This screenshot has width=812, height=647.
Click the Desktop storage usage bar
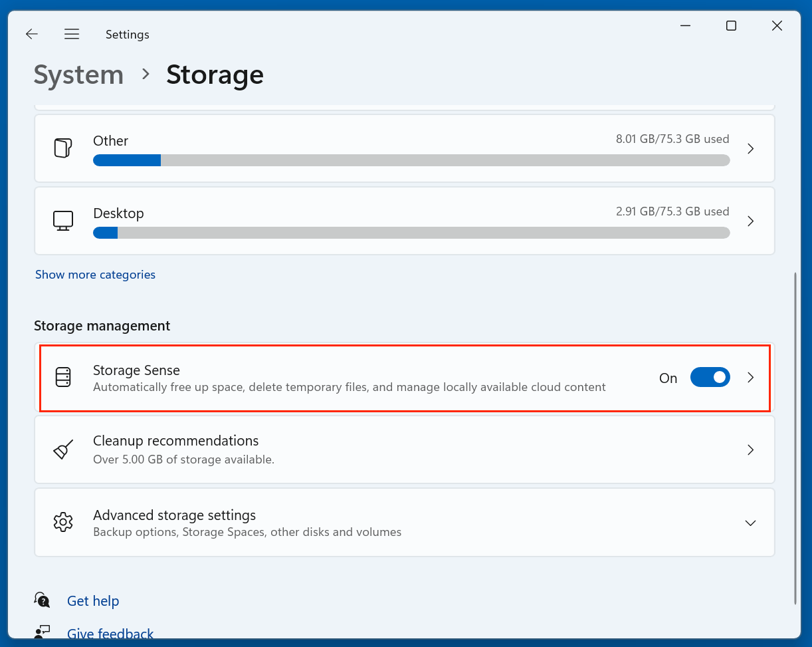411,233
